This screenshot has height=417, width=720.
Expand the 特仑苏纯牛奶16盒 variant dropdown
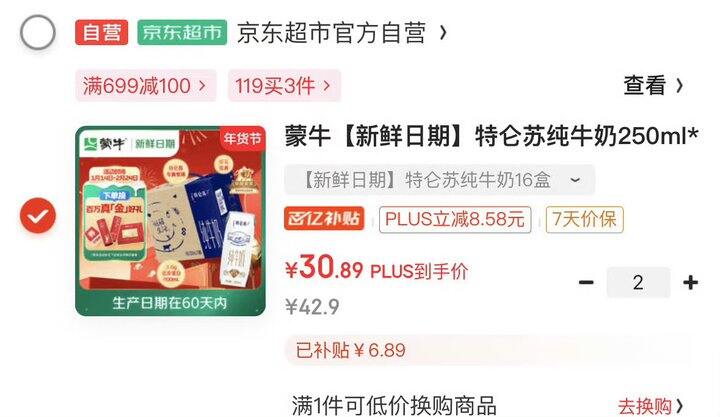click(439, 180)
